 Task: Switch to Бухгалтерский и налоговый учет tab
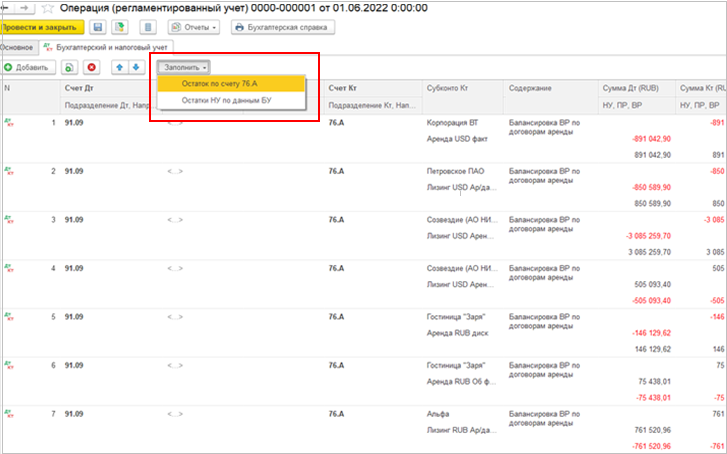(x=106, y=47)
